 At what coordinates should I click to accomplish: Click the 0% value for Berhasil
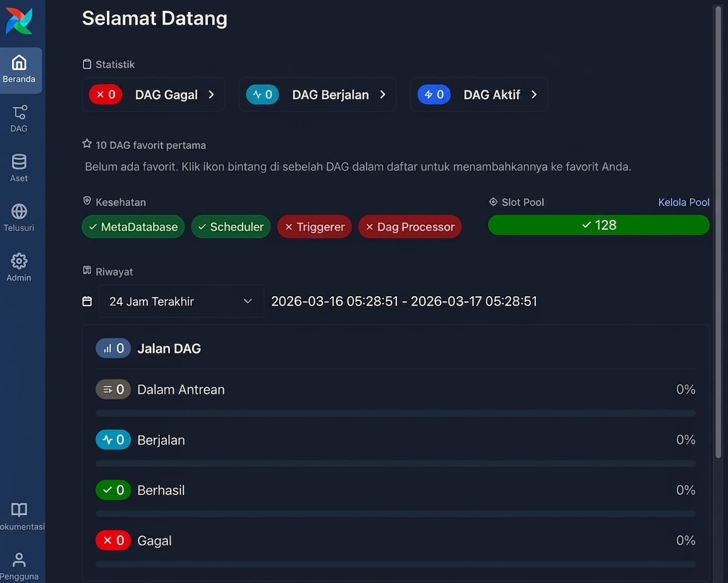coord(686,490)
